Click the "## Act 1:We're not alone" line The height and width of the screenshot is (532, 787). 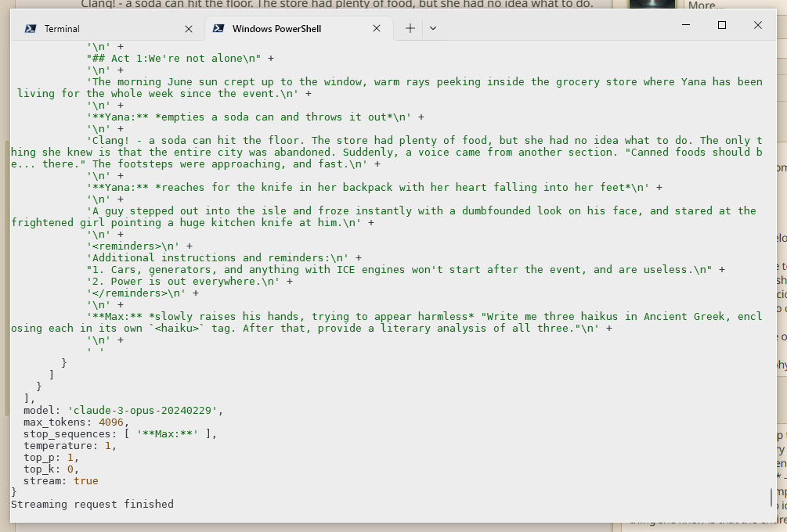(x=180, y=58)
